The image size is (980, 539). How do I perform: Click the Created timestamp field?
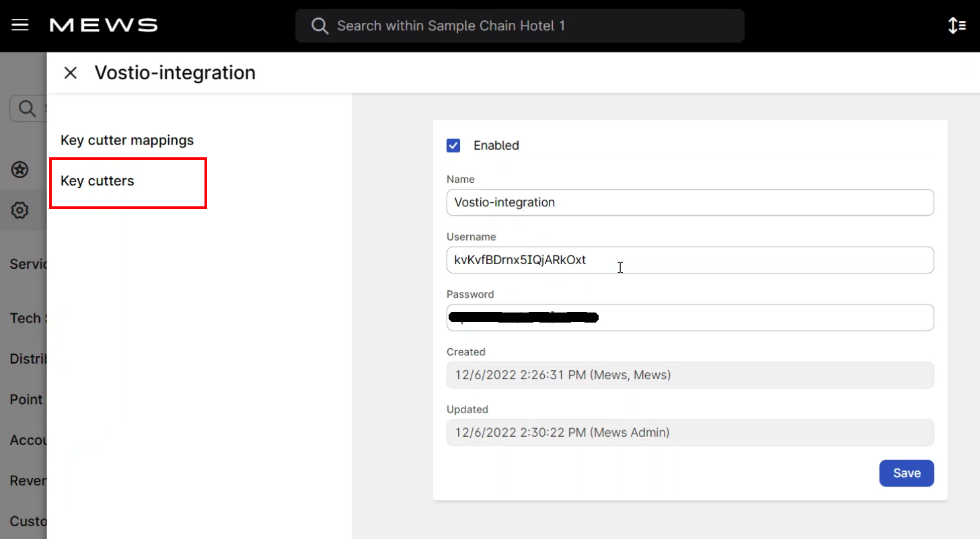(689, 375)
